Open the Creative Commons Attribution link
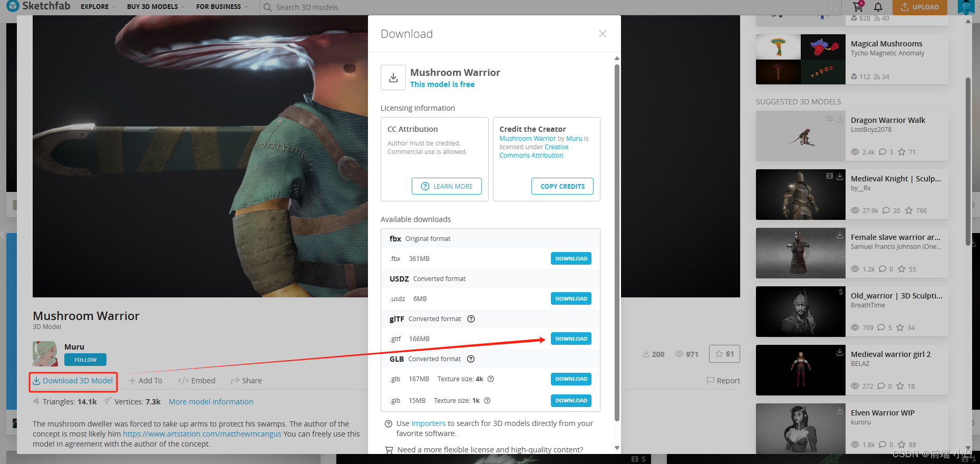The height and width of the screenshot is (464, 980). 534,151
